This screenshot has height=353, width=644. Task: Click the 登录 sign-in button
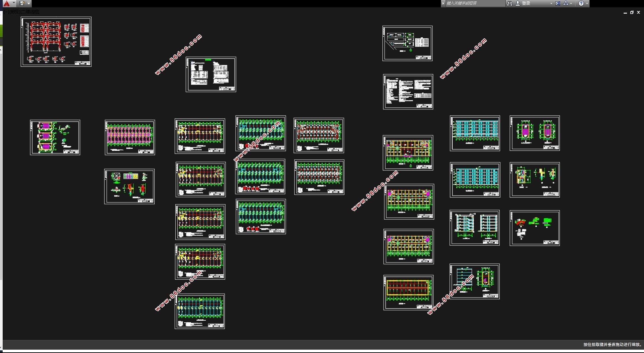coord(526,3)
